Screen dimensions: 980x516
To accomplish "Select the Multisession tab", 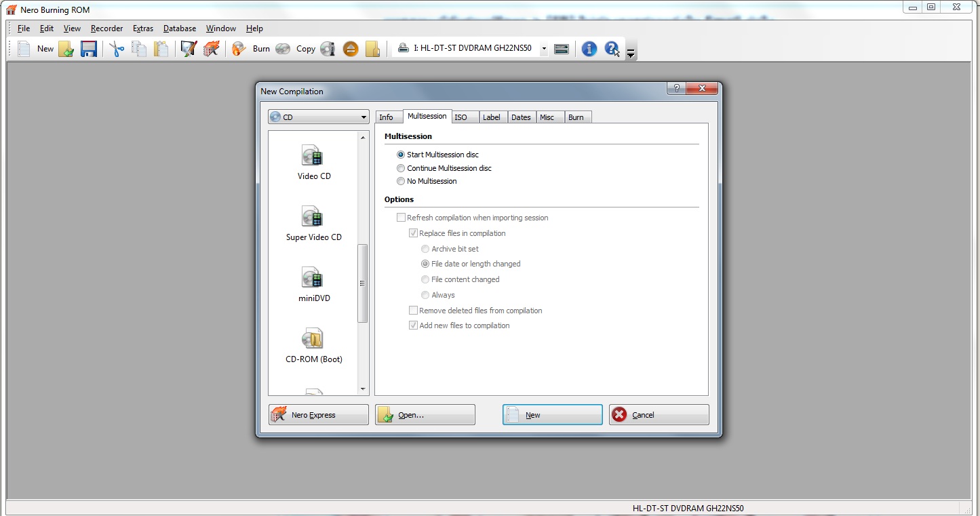I will tap(427, 116).
